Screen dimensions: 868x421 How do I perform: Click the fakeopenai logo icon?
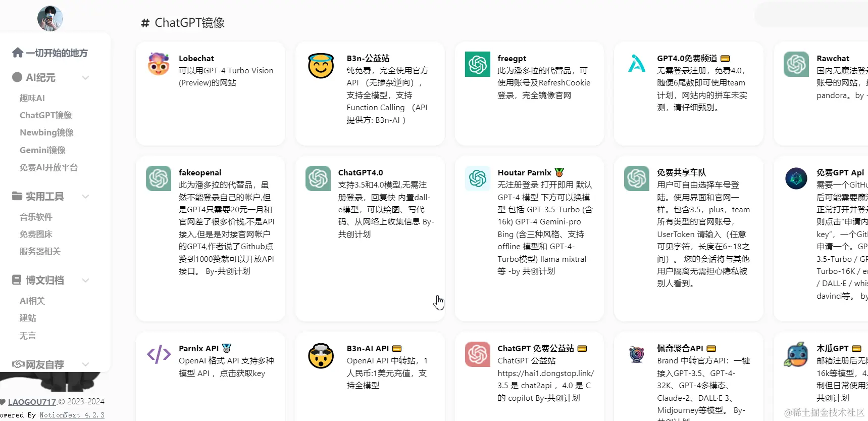click(159, 178)
